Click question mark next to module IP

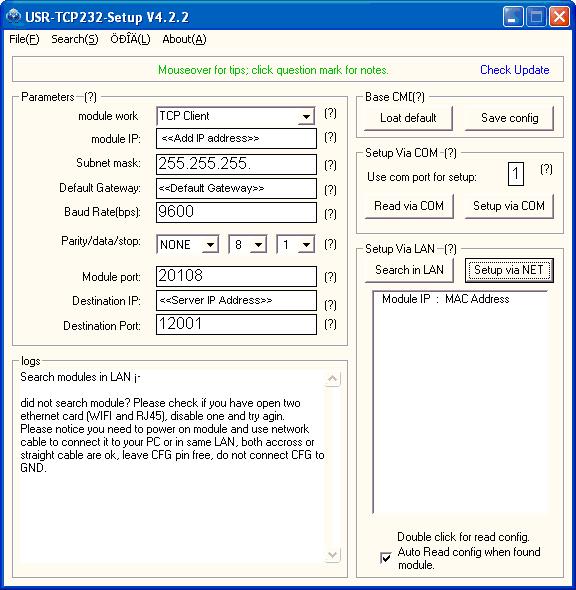click(330, 137)
